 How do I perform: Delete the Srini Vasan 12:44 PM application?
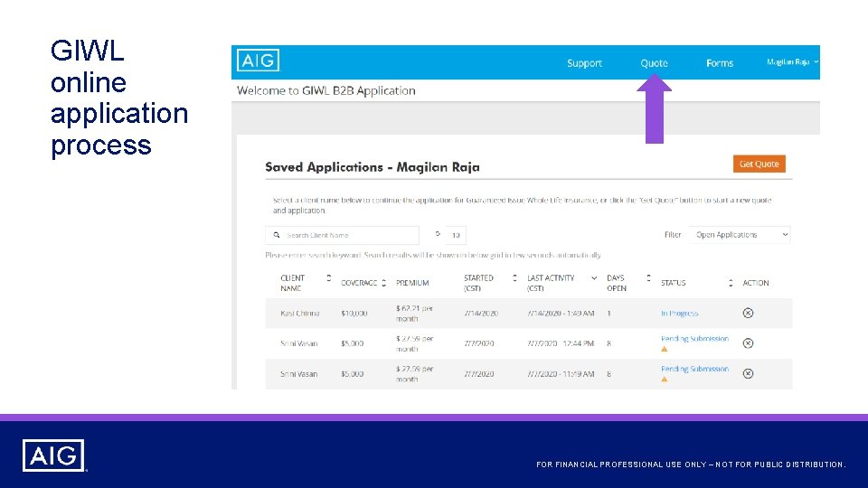point(748,343)
